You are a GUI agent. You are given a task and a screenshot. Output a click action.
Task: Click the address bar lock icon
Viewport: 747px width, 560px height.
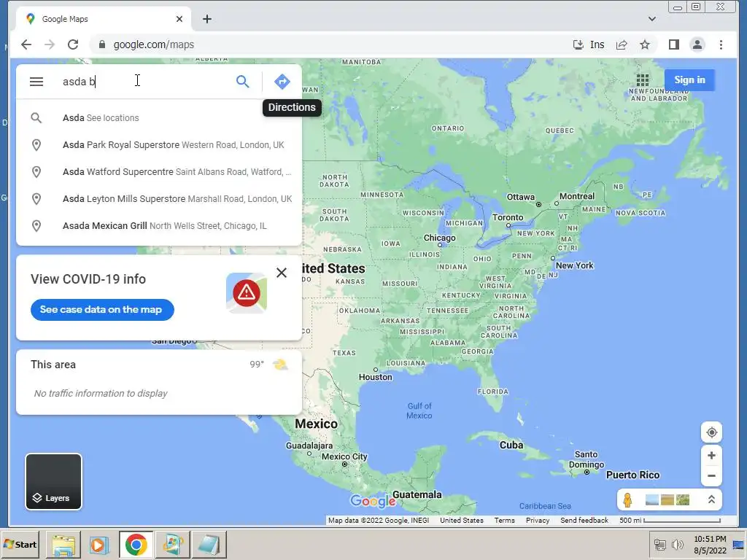coord(101,44)
